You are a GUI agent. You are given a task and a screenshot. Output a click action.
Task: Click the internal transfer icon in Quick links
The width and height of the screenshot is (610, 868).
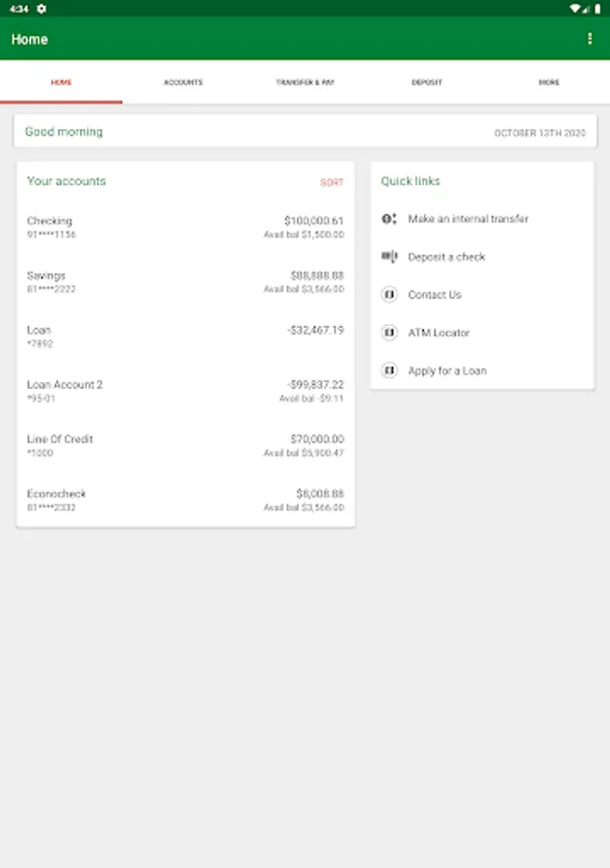[389, 219]
